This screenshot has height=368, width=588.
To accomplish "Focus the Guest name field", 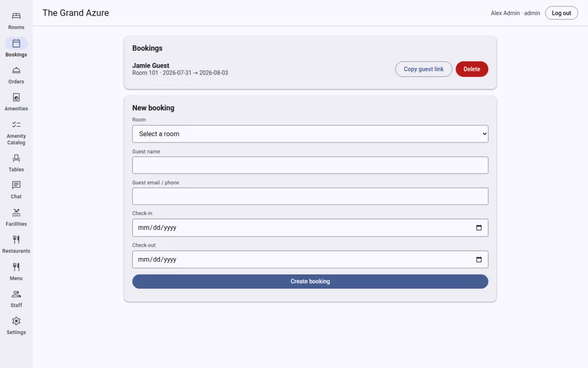I will click(x=310, y=165).
